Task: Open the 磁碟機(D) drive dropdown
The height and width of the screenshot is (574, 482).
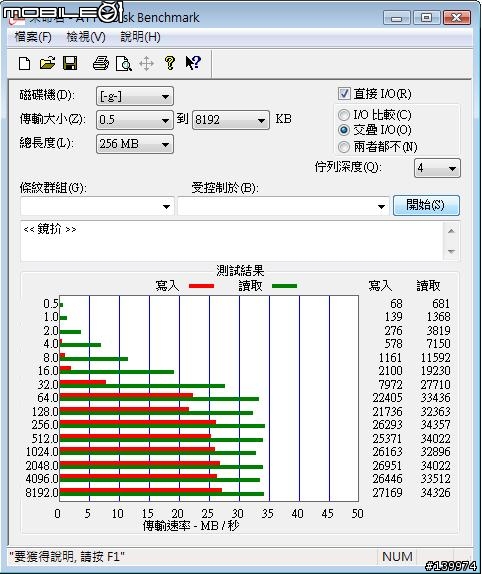Action: point(135,97)
